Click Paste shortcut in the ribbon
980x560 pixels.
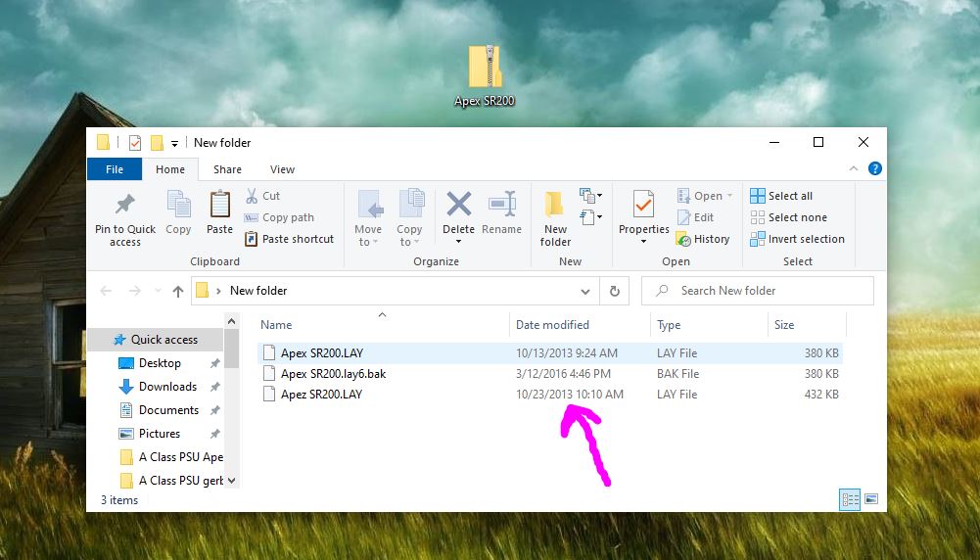289,239
